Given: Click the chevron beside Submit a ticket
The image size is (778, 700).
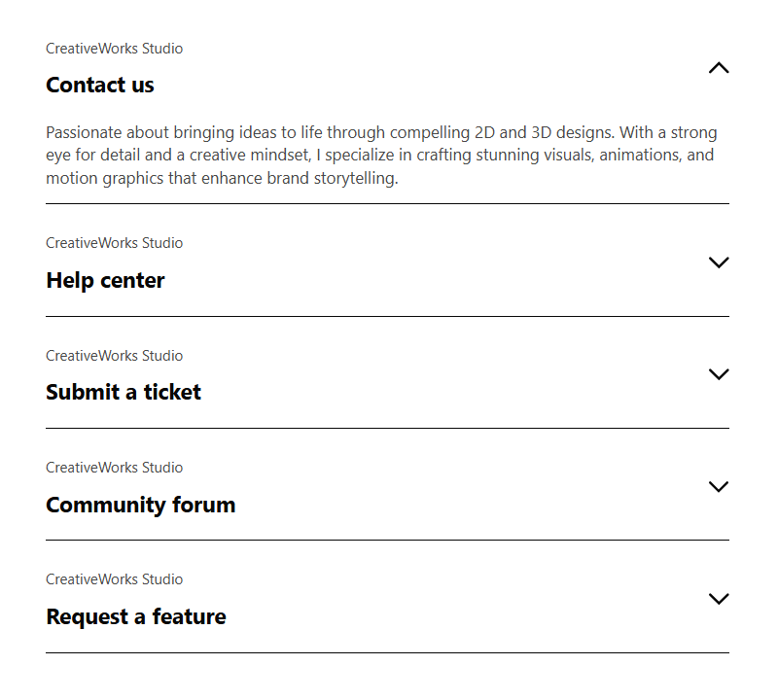Looking at the screenshot, I should tap(719, 374).
